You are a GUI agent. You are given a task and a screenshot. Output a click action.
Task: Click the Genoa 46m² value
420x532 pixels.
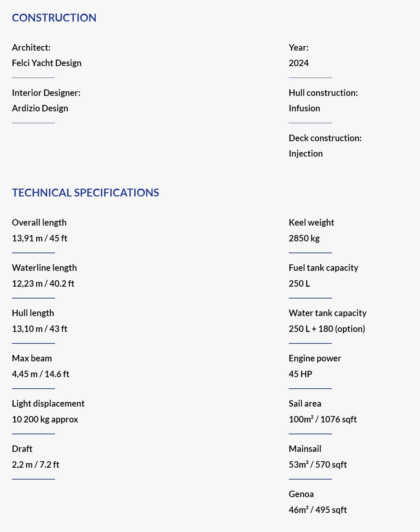tap(318, 510)
